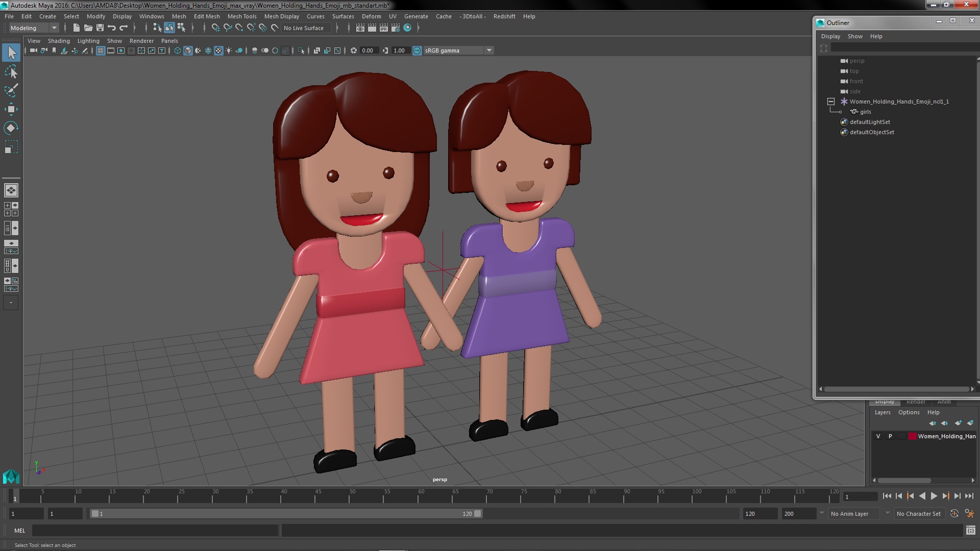
Task: Select by component type mode
Action: (x=181, y=28)
